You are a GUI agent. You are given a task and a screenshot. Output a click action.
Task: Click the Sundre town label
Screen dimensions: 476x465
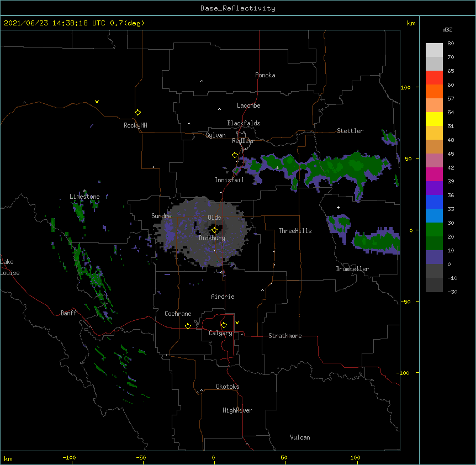click(161, 216)
